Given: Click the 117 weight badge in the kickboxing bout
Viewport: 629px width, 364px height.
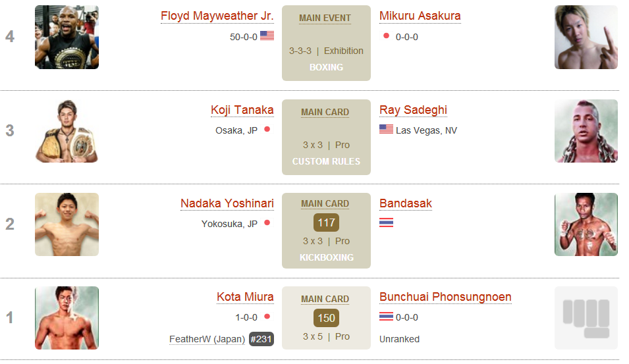Looking at the screenshot, I should (326, 223).
